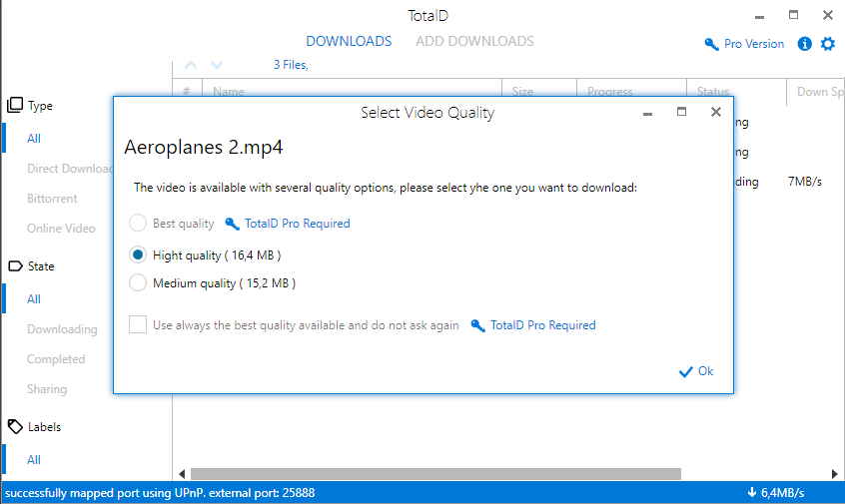Click TotalD Pro Required beside checkbox
The image size is (845, 504).
[542, 325]
